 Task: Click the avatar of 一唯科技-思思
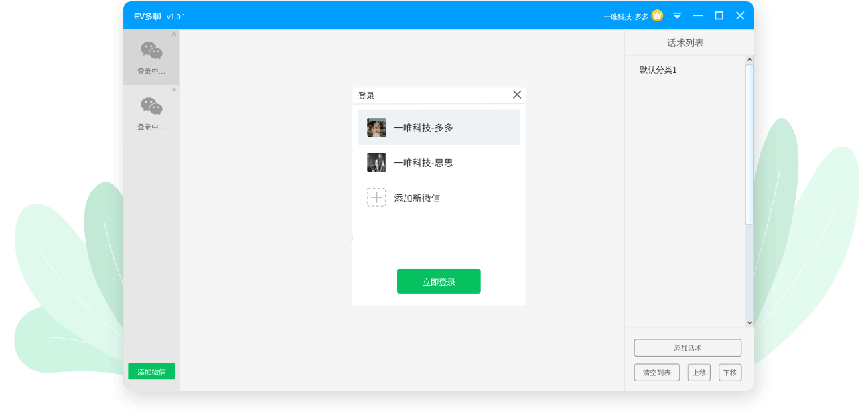tap(376, 162)
